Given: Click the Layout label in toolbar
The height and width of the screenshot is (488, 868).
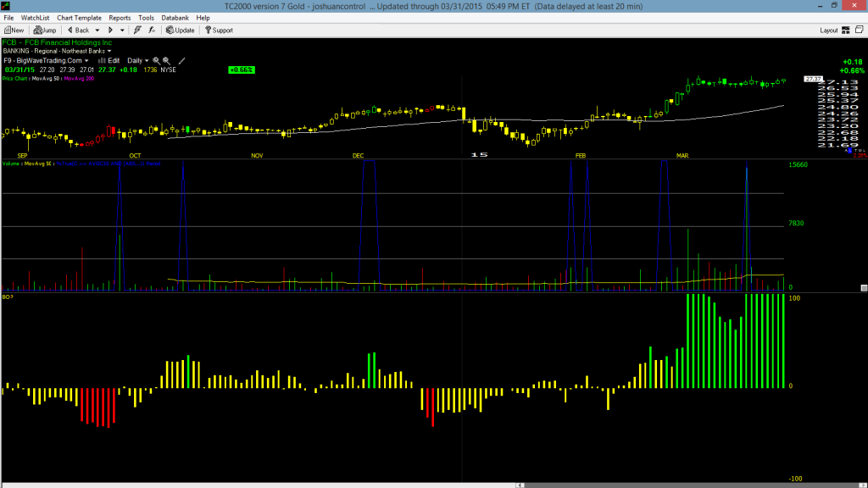Looking at the screenshot, I should (x=829, y=30).
